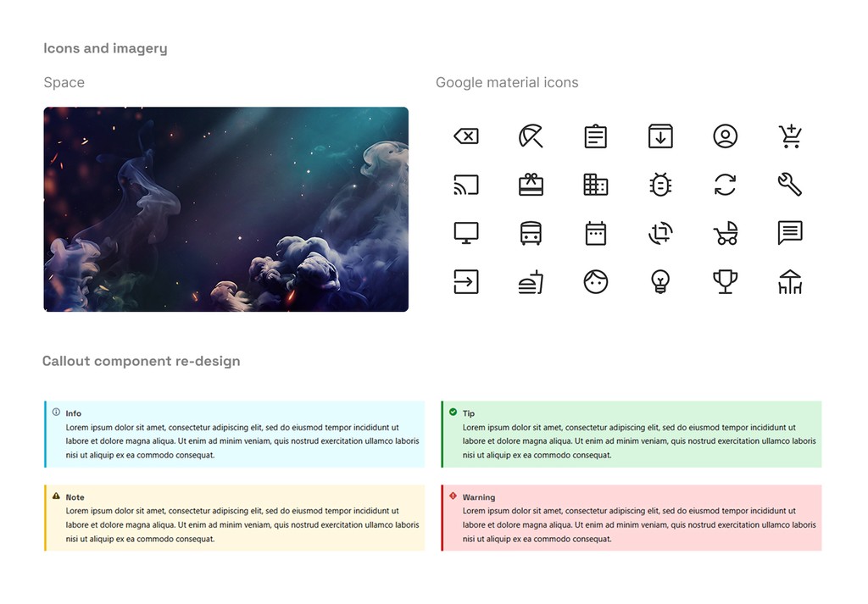
Task: Select the wrench build icon
Action: coord(790,185)
